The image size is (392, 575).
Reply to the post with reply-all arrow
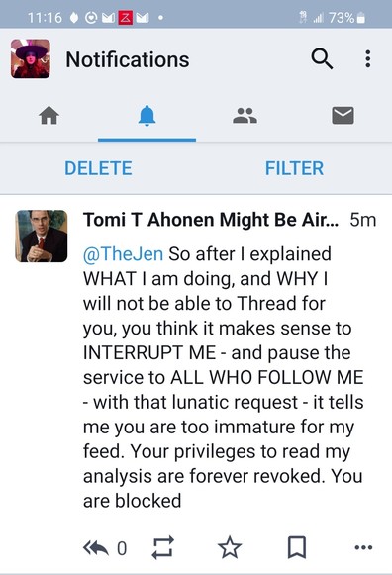(x=96, y=548)
